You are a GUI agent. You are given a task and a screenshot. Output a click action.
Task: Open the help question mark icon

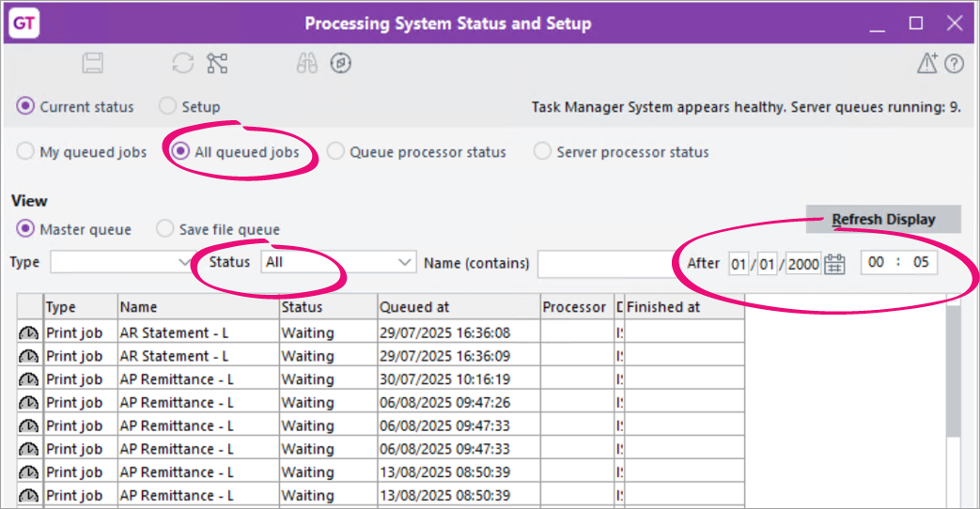pyautogui.click(x=955, y=64)
